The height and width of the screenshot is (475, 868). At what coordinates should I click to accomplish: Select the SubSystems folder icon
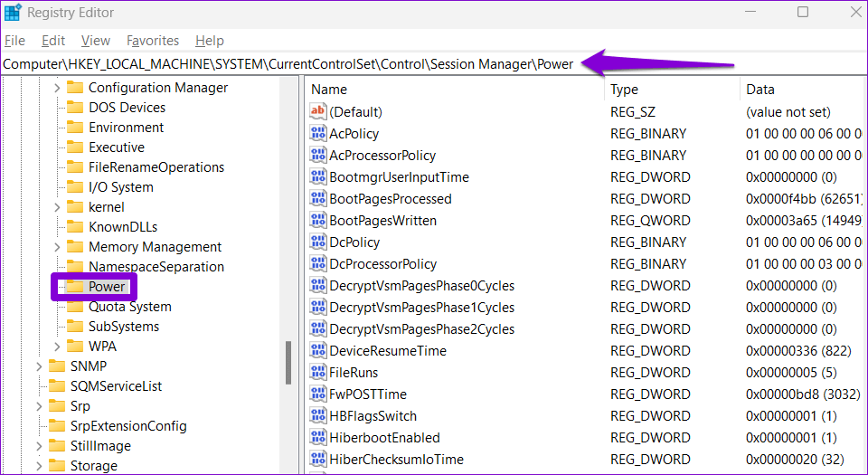pos(75,327)
